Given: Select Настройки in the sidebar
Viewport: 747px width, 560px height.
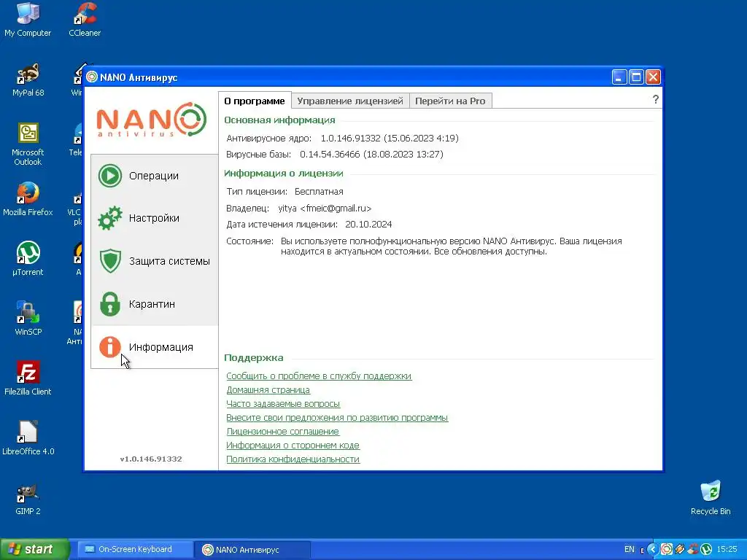Looking at the screenshot, I should click(155, 218).
